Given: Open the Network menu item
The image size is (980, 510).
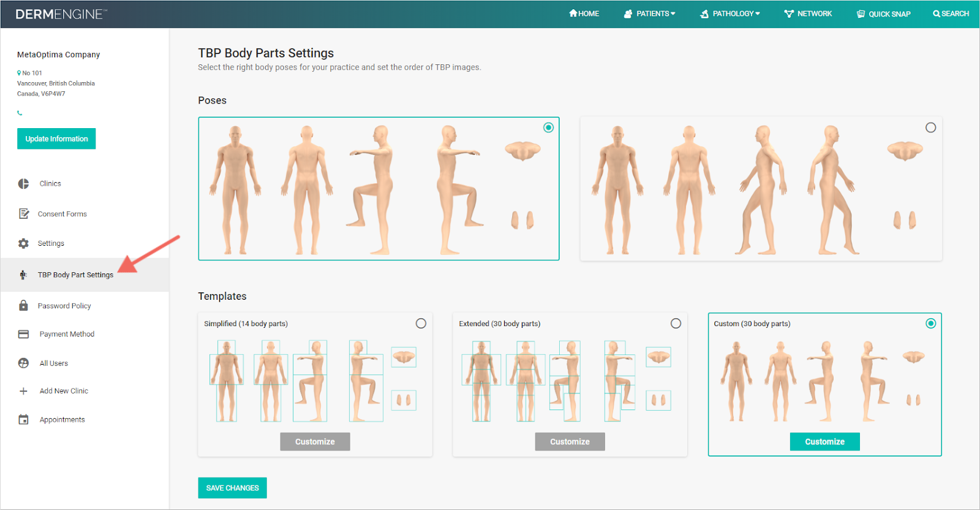Looking at the screenshot, I should click(808, 13).
